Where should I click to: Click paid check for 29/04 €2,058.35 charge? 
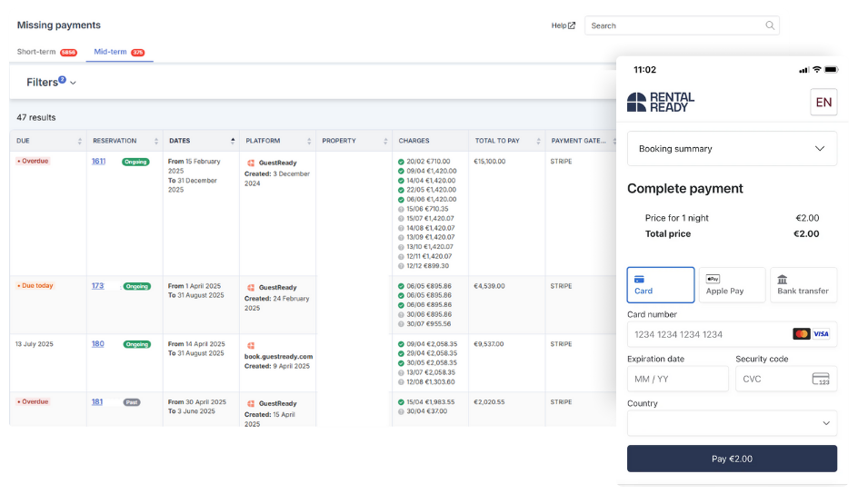coord(401,353)
